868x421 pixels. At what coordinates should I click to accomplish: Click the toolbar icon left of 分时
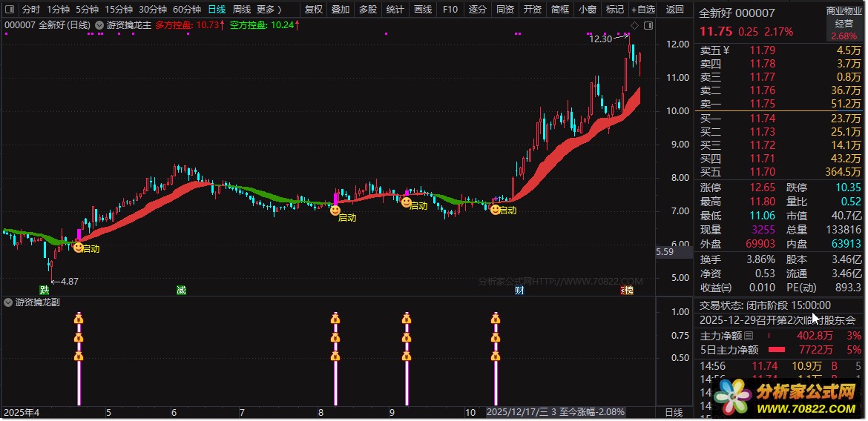[9, 10]
